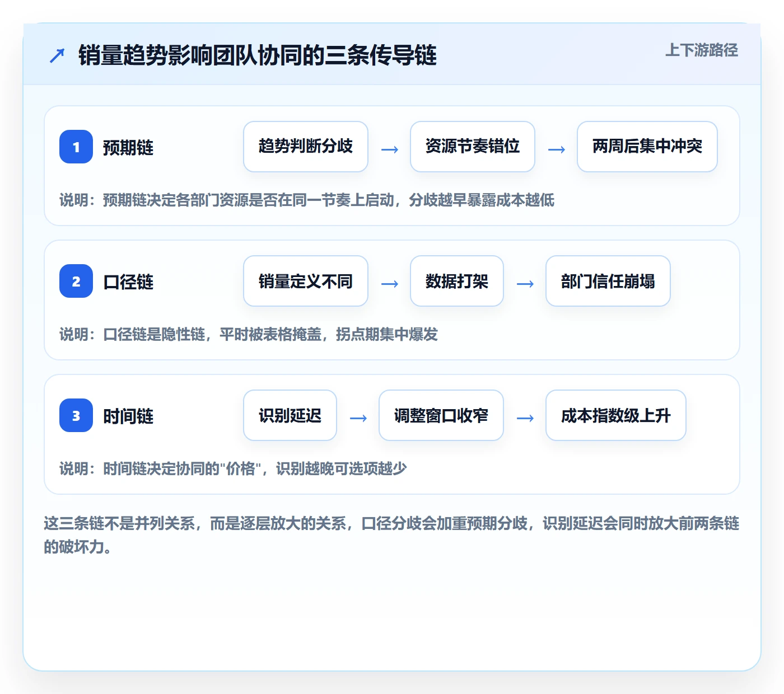This screenshot has width=784, height=694.
Task: Click the 预期链 chain label
Action: point(128,148)
